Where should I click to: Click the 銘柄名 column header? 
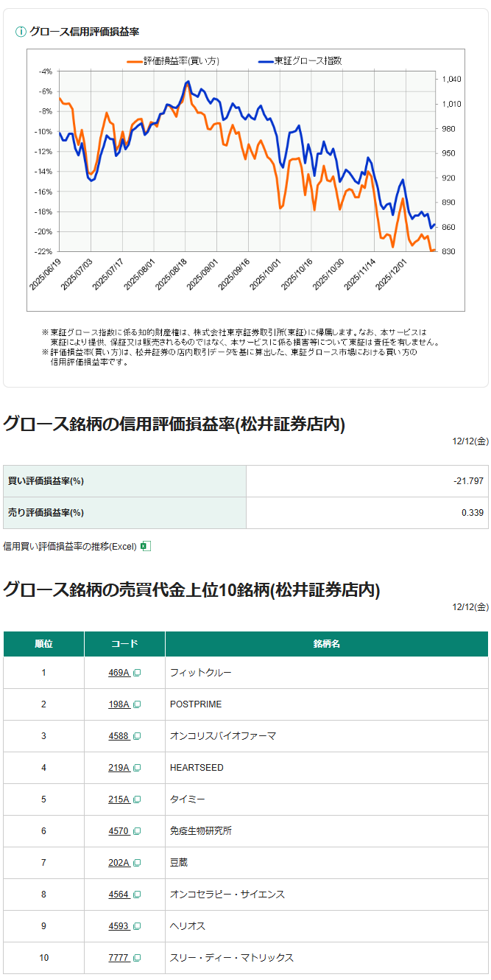tap(326, 644)
